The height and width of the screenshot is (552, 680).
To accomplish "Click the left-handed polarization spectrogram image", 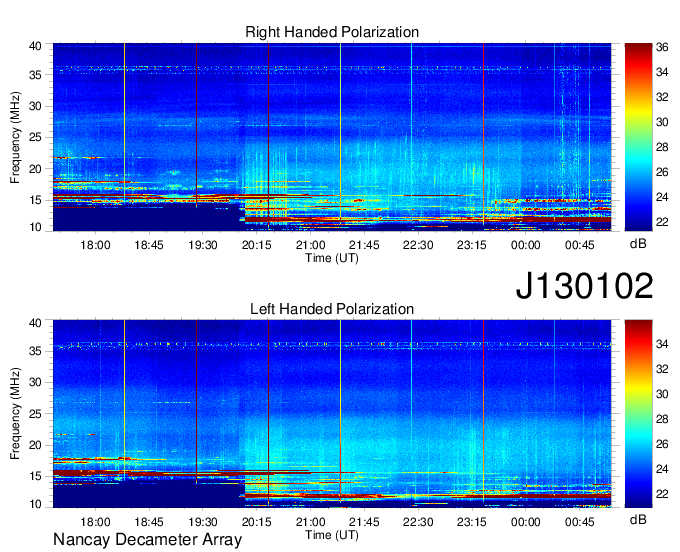I will click(x=332, y=414).
